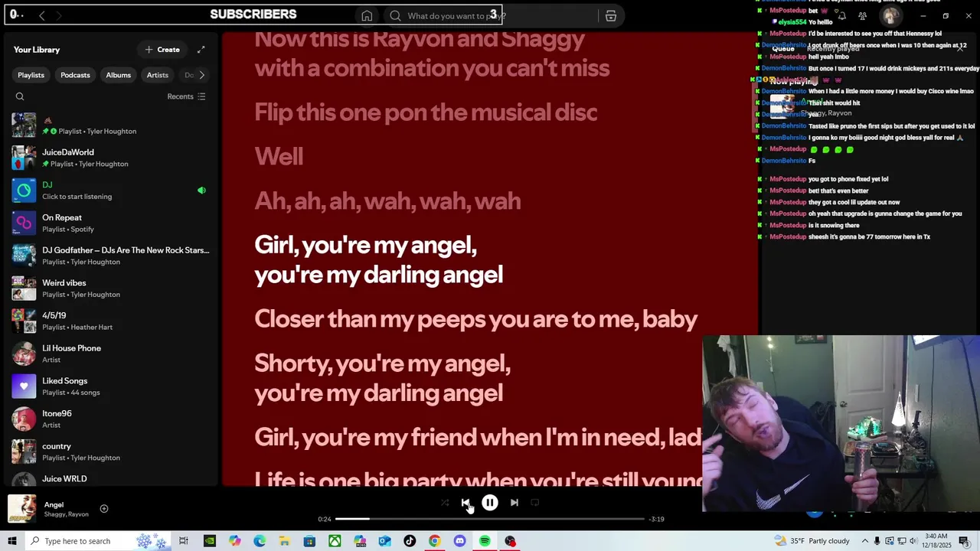980x551 pixels.
Task: Open Xbox app from the taskbar
Action: point(335,541)
